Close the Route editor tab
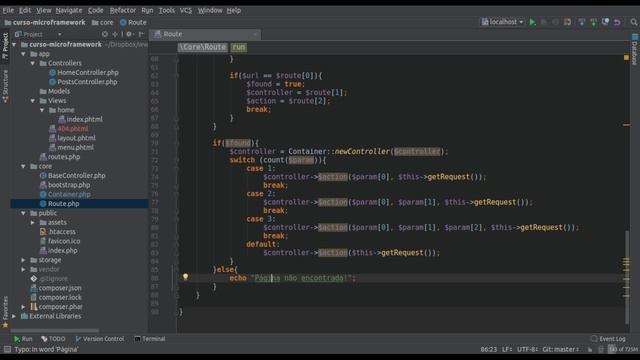 (x=256, y=34)
